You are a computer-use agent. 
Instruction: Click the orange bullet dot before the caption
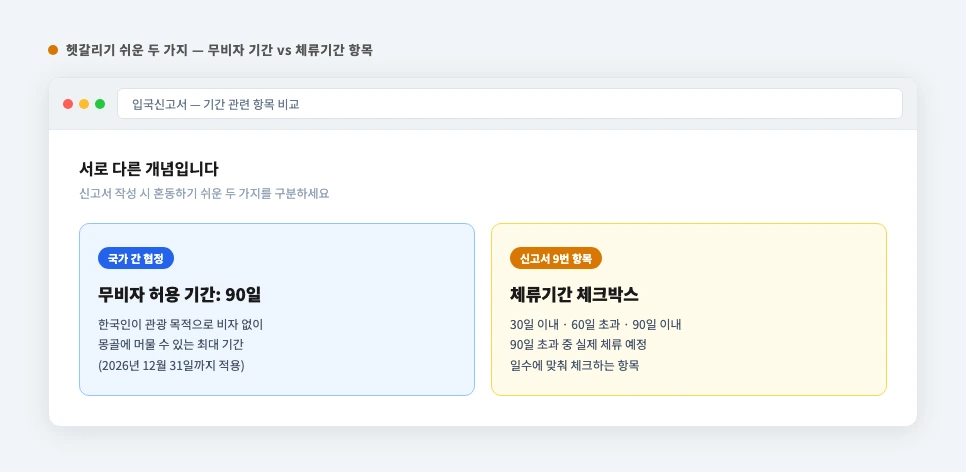53,51
